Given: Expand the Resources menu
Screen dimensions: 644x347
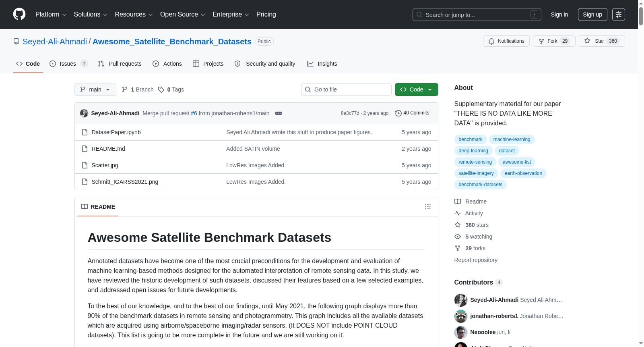Looking at the screenshot, I should (134, 15).
